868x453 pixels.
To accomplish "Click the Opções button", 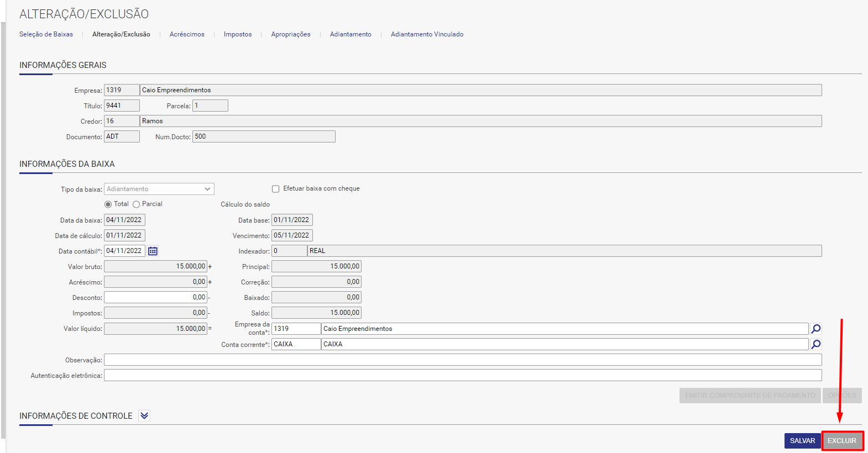I will pos(842,396).
